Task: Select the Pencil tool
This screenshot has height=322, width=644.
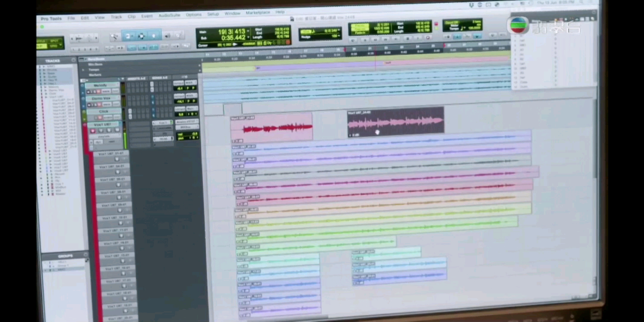Action: coord(179,35)
